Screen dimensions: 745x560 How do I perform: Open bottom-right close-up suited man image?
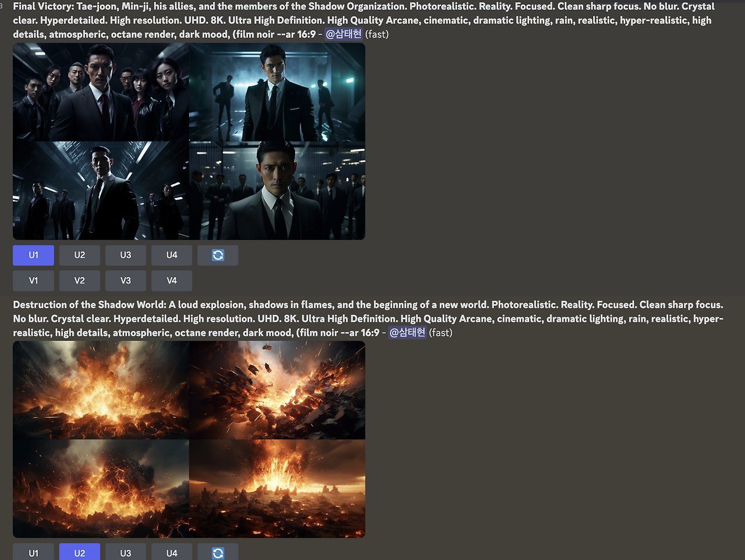tap(278, 191)
